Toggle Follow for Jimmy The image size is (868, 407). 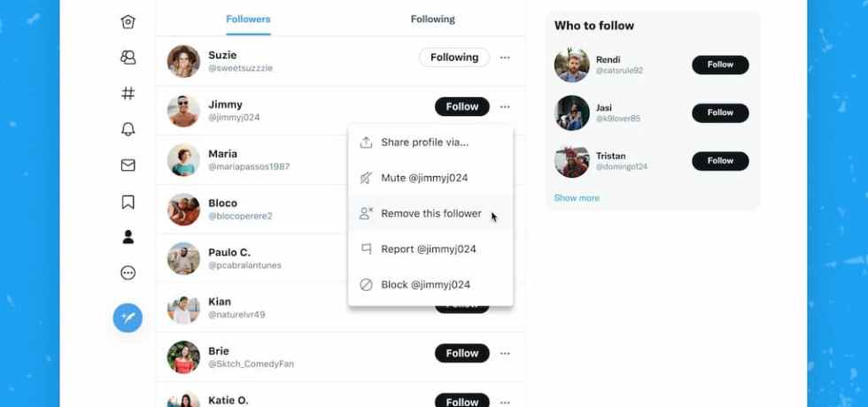461,107
